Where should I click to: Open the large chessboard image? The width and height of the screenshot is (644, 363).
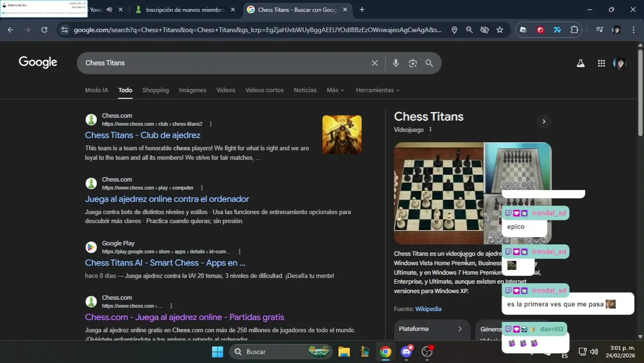438,193
